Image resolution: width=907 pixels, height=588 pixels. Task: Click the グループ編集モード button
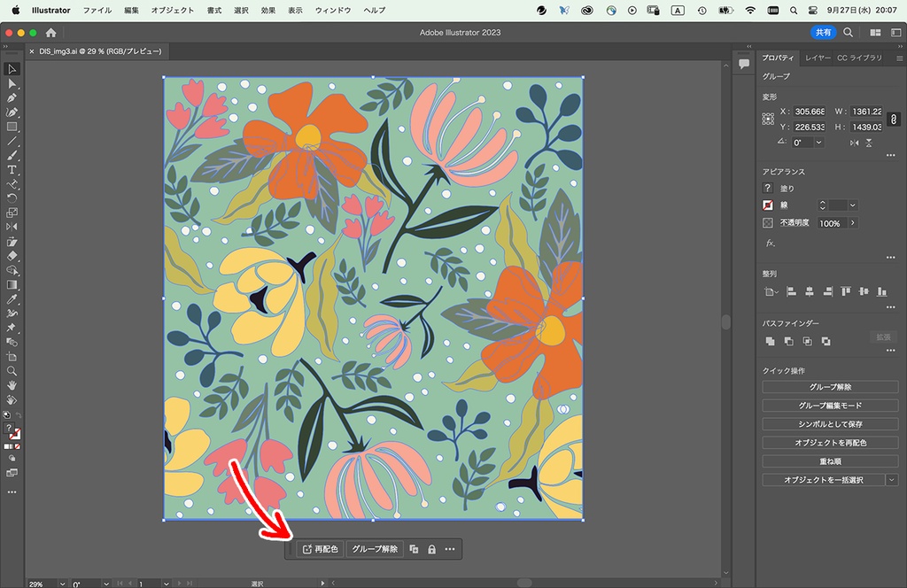(830, 406)
